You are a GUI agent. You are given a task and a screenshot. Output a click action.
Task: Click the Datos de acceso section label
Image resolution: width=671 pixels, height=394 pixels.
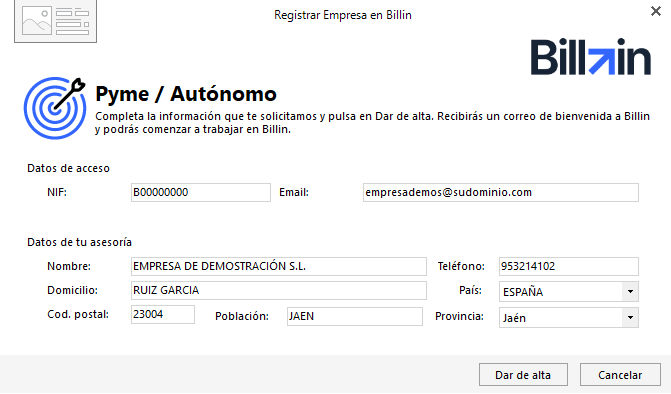pos(68,168)
